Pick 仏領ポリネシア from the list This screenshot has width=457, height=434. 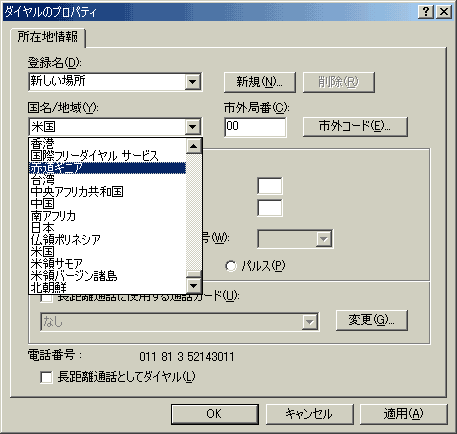[107, 240]
